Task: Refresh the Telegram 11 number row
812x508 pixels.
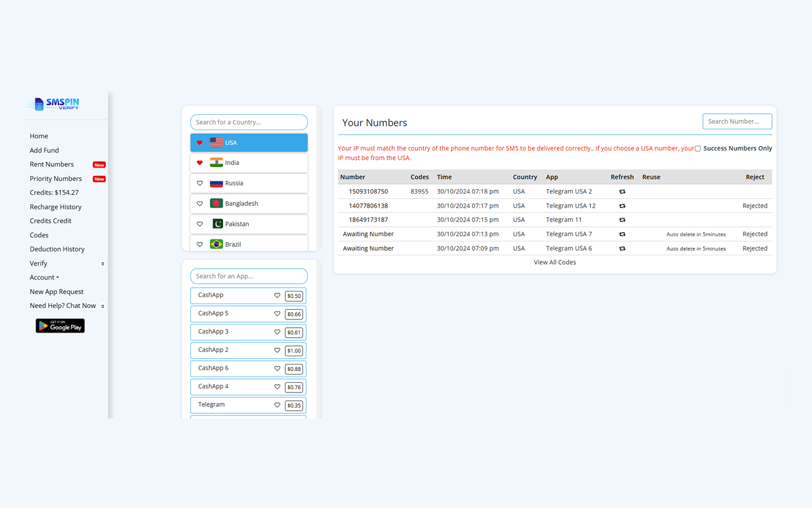Action: pos(622,220)
